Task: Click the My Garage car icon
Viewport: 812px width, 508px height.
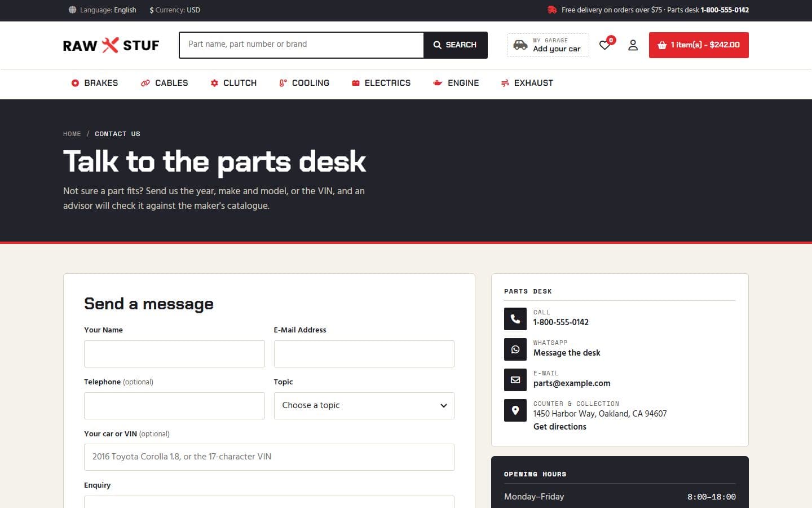Action: 520,45
